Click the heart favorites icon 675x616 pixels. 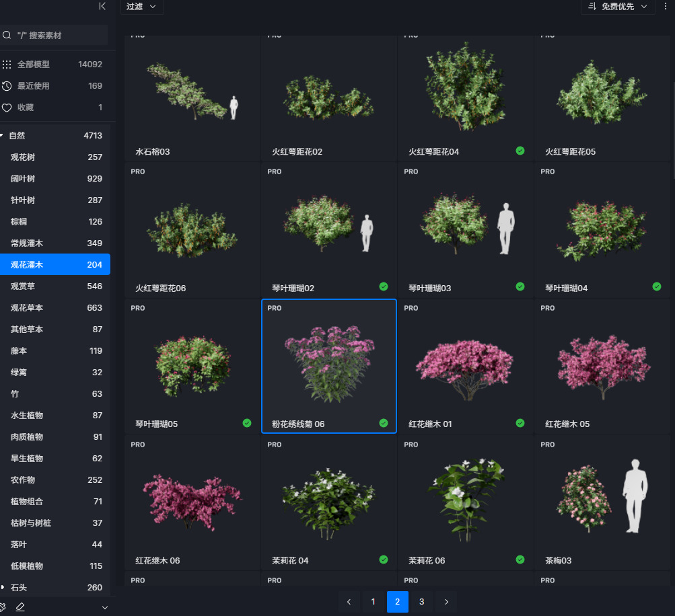coord(7,108)
